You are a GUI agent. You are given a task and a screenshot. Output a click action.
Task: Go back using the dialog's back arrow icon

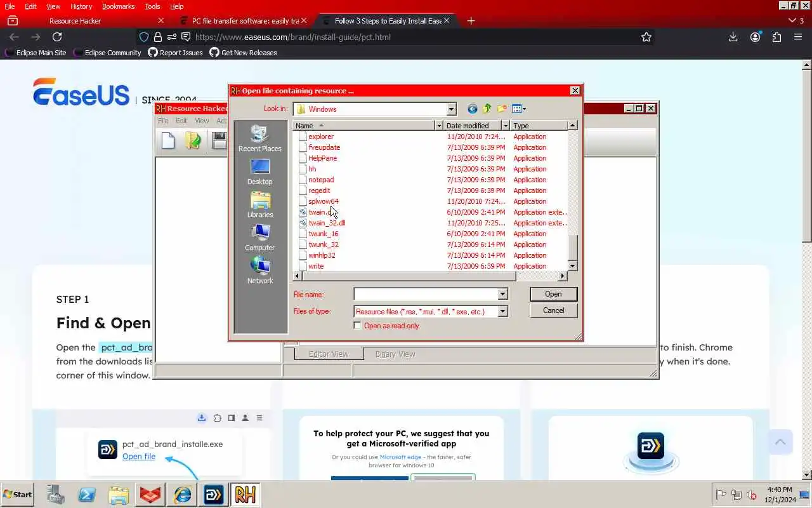[x=472, y=109]
